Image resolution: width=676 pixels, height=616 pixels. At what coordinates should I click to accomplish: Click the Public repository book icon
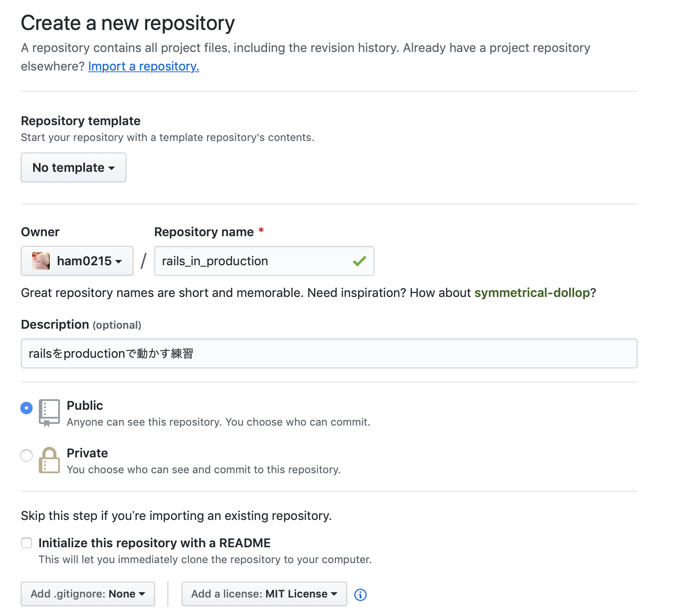tap(49, 412)
